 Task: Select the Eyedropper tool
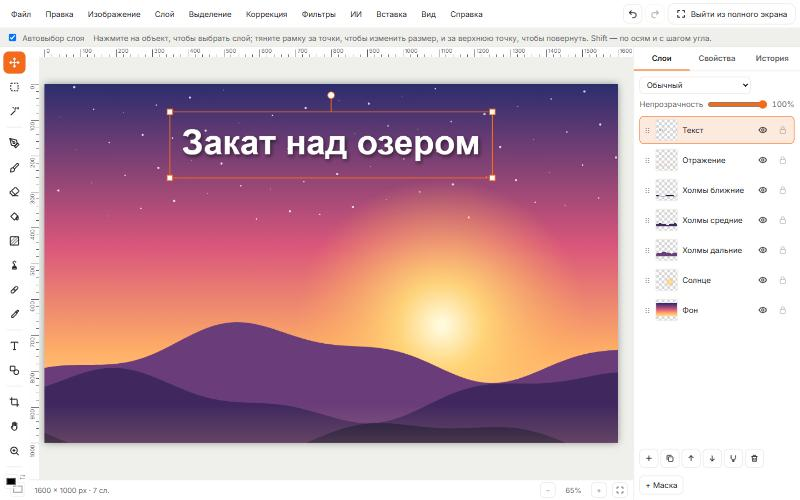[14, 314]
